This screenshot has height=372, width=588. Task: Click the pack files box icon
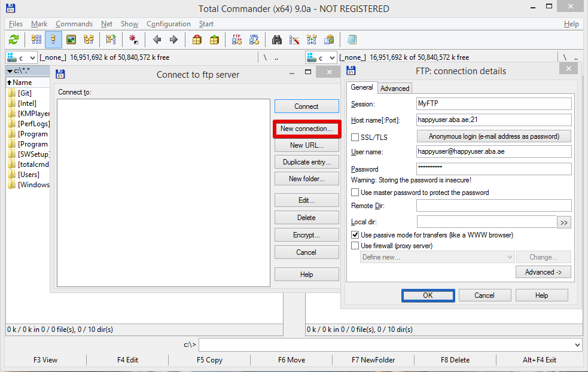pos(197,39)
